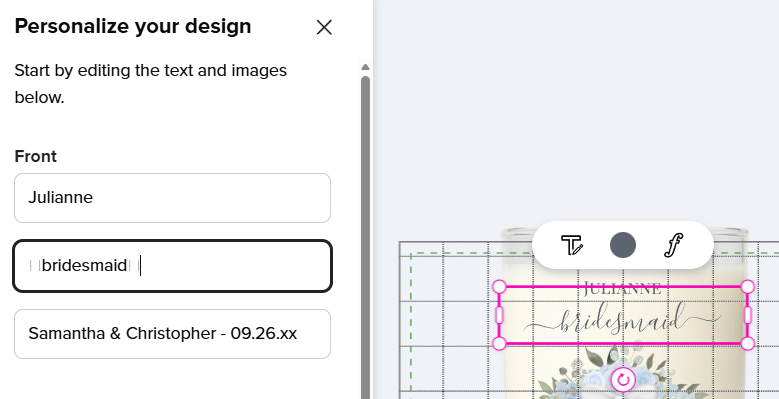The height and width of the screenshot is (399, 779).
Task: Select the bridesmaid script text on canvas
Action: (623, 321)
